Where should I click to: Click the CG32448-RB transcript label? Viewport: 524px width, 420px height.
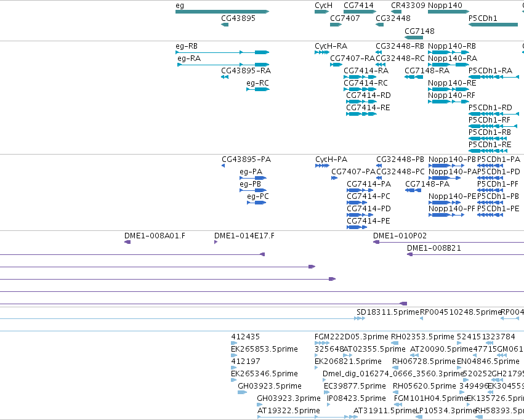(x=400, y=46)
